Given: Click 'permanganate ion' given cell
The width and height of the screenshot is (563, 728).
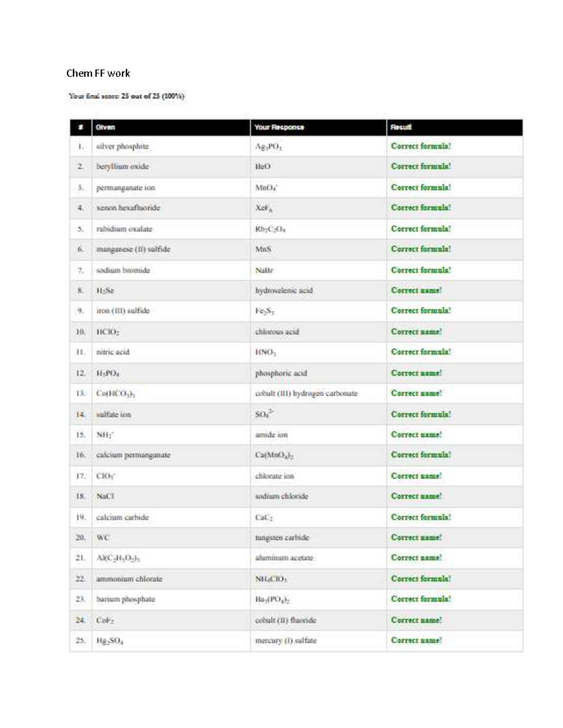Looking at the screenshot, I should (x=125, y=188).
